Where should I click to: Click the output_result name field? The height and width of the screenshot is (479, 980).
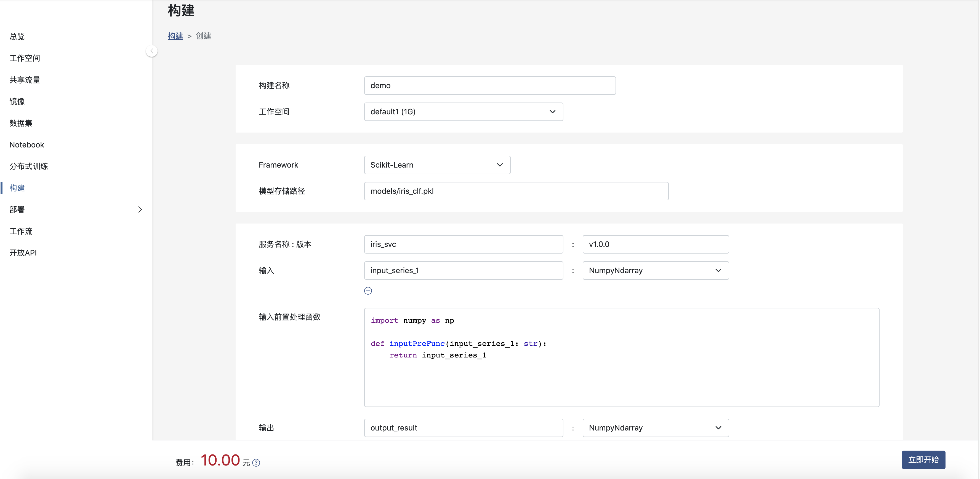[463, 428]
